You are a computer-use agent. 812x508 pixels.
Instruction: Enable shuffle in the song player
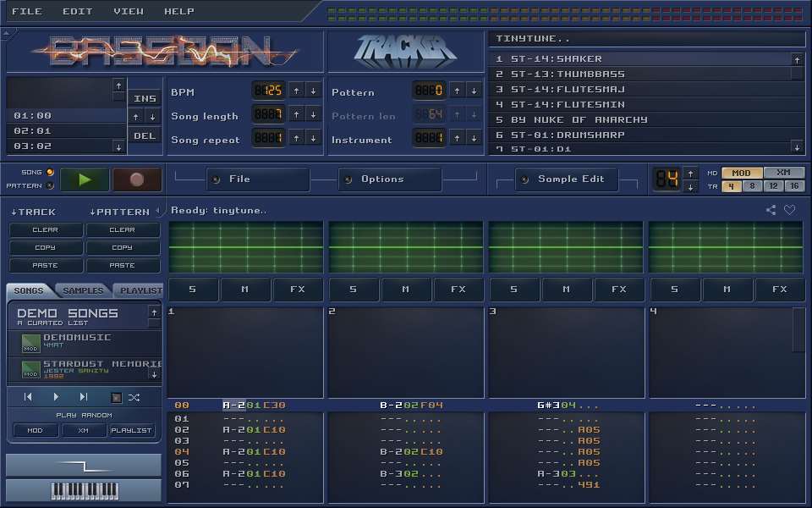(134, 398)
